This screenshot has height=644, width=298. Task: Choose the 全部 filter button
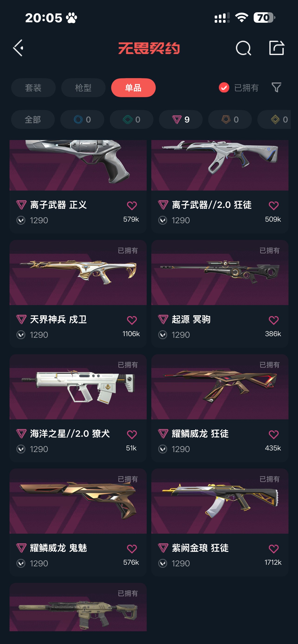click(33, 119)
